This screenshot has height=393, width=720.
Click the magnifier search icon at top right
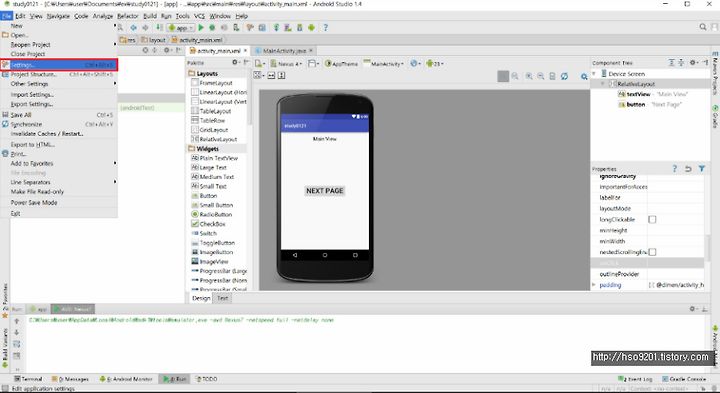pos(703,28)
